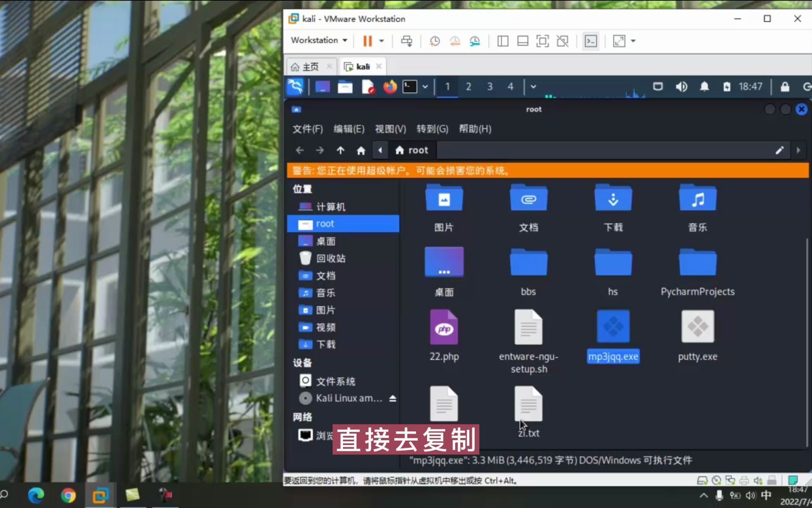Open the Workstation menu dropdown
812x508 pixels.
[x=318, y=40]
